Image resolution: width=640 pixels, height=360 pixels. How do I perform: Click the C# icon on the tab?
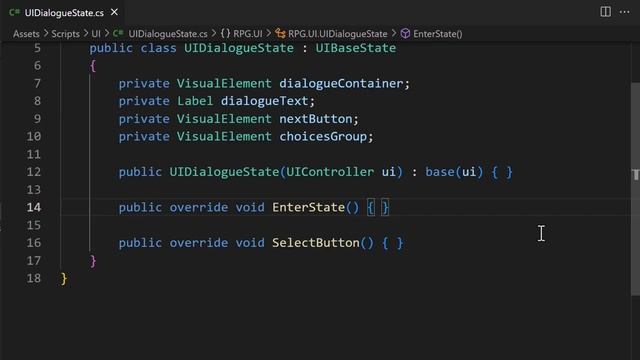(x=14, y=12)
